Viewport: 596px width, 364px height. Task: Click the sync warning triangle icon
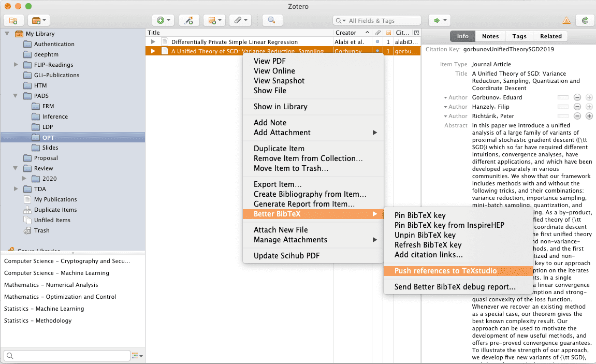[x=566, y=20]
